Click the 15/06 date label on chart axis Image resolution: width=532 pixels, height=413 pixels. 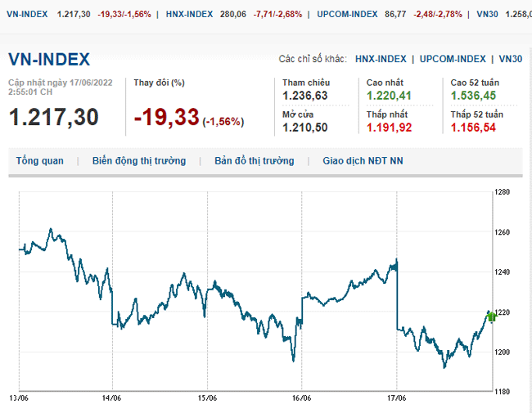(207, 398)
